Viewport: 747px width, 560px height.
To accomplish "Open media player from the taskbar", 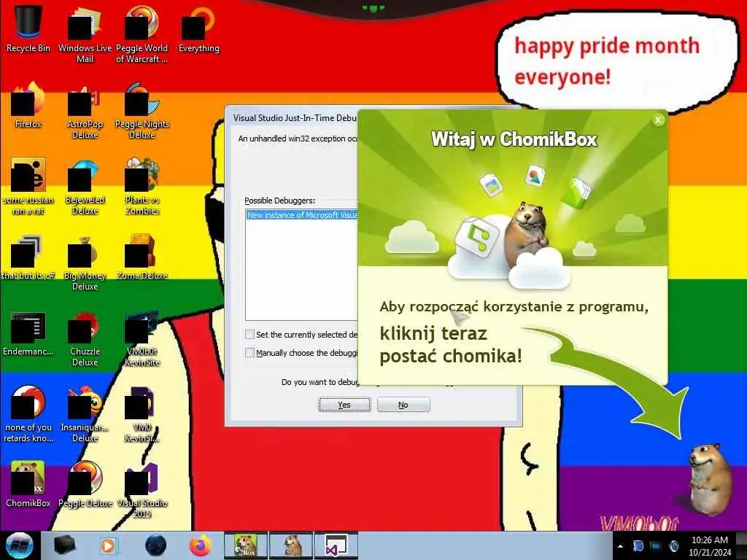I will click(108, 545).
